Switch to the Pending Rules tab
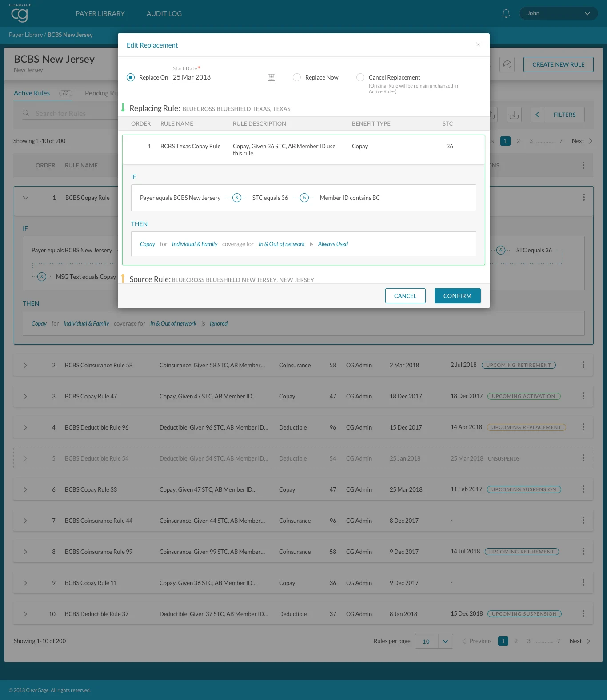This screenshot has height=700, width=607. click(x=101, y=93)
